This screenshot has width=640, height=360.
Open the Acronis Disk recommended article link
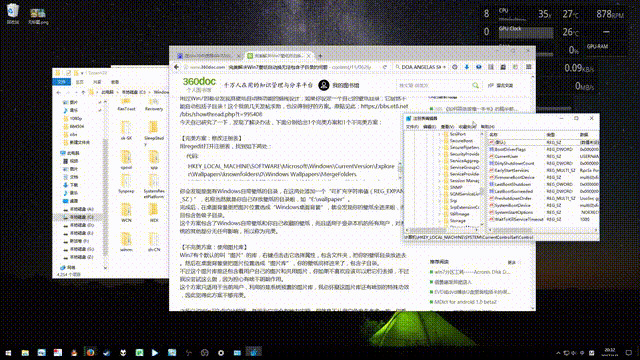(x=472, y=272)
